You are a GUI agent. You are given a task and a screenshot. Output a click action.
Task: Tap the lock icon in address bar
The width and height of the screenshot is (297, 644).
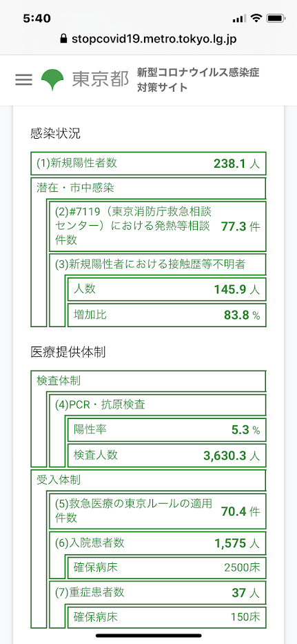point(63,39)
